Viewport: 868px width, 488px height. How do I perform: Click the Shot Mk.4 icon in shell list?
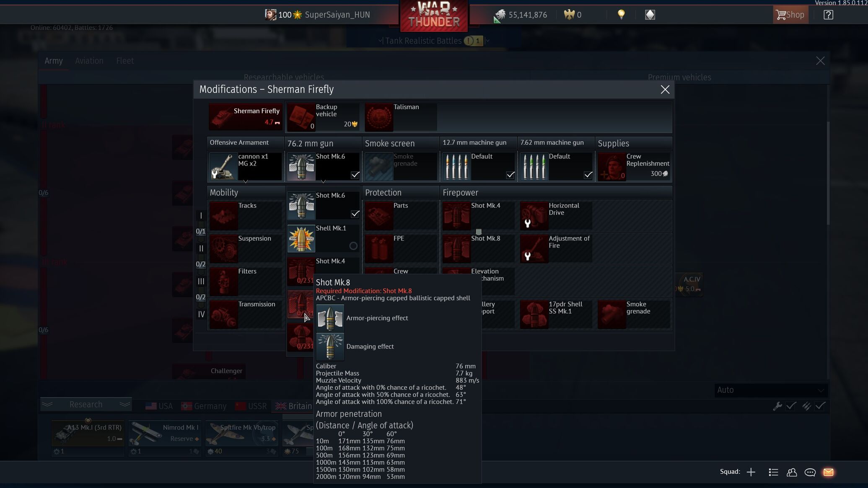(x=301, y=271)
